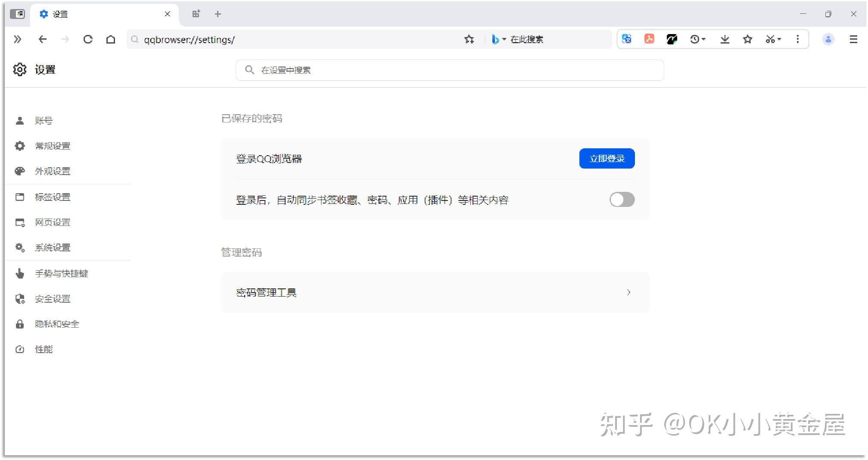
Task: Switch to the 外观设置 section
Action: pyautogui.click(x=52, y=171)
